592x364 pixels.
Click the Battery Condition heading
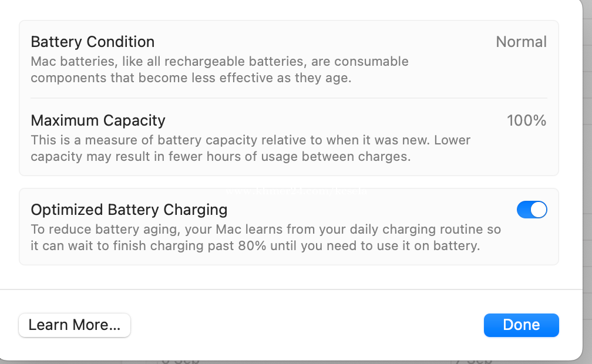point(93,42)
